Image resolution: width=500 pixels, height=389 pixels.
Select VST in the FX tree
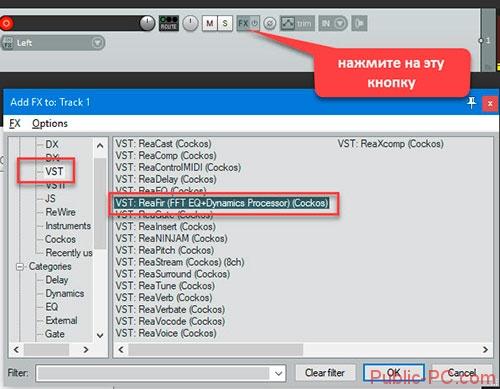(54, 171)
